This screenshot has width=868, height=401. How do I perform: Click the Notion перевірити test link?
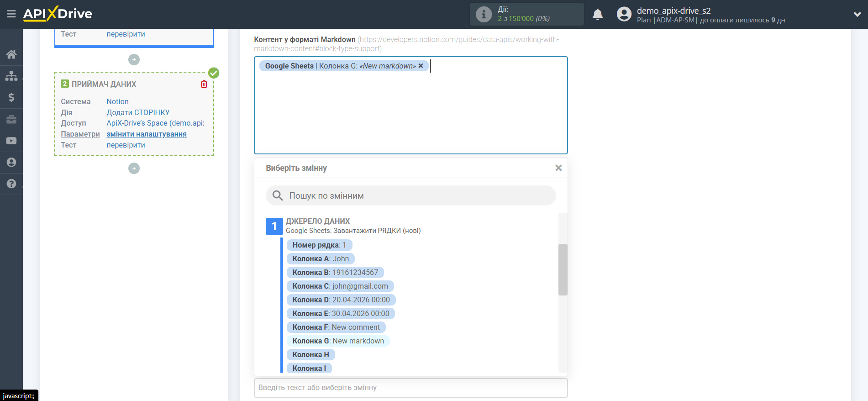[126, 145]
